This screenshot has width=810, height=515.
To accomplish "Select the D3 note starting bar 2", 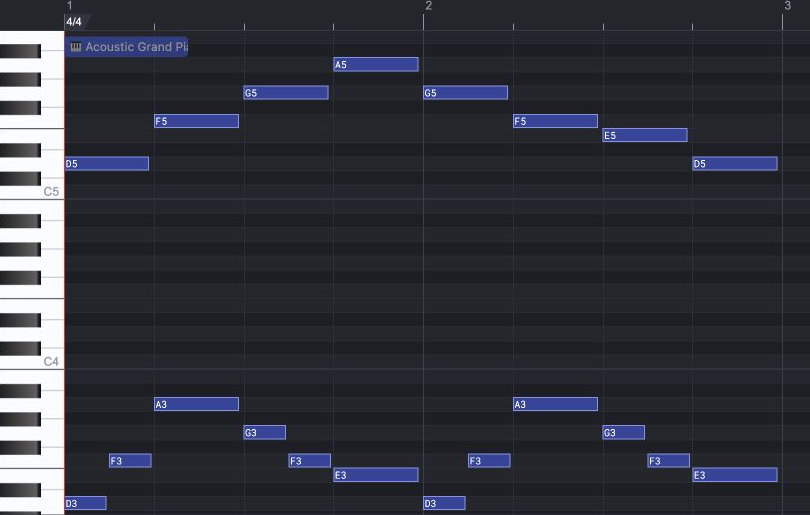I will pos(444,503).
